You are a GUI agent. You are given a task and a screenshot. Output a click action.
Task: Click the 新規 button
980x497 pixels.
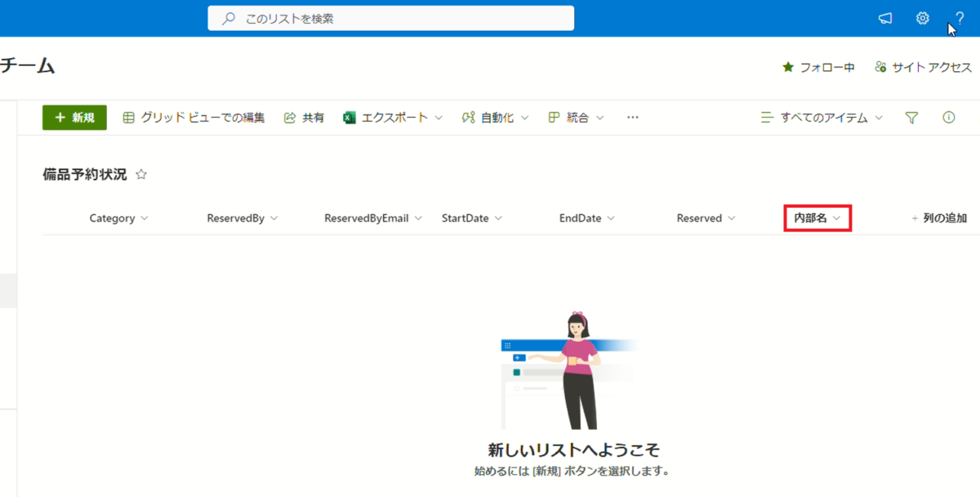[74, 118]
